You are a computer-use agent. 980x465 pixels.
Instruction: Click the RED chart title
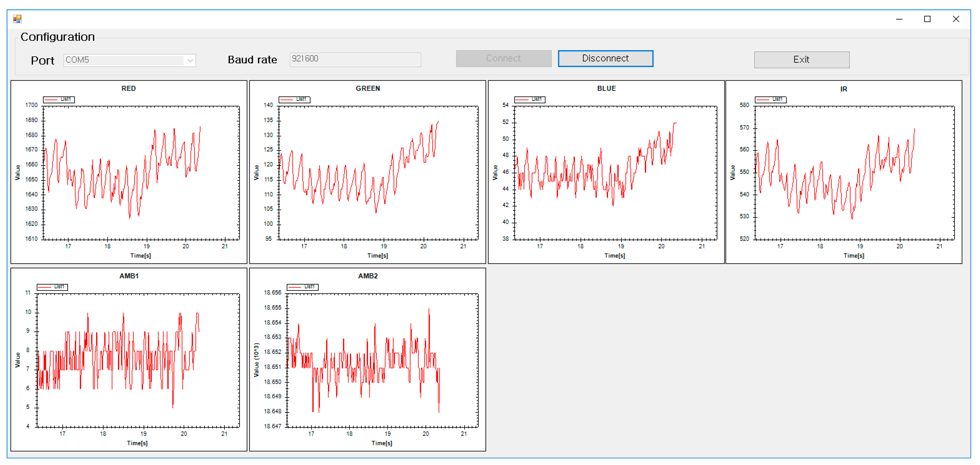[x=129, y=88]
